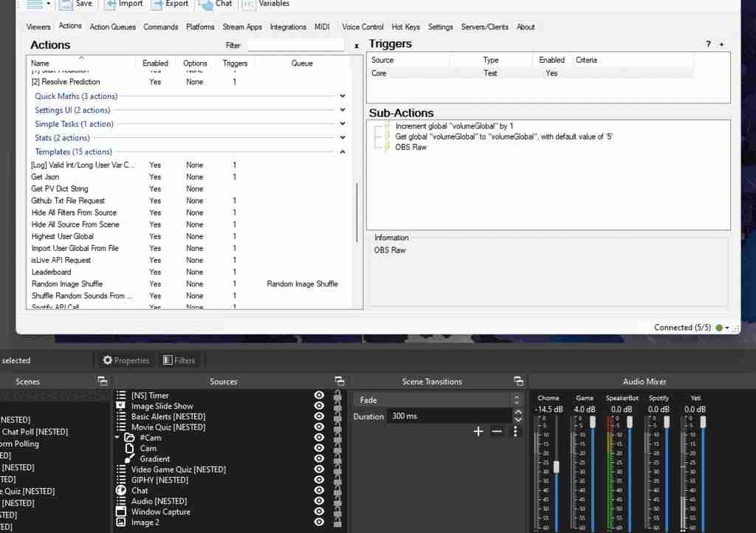The image size is (756, 533).
Task: Sort actions by the Enabled column header
Action: click(x=155, y=63)
